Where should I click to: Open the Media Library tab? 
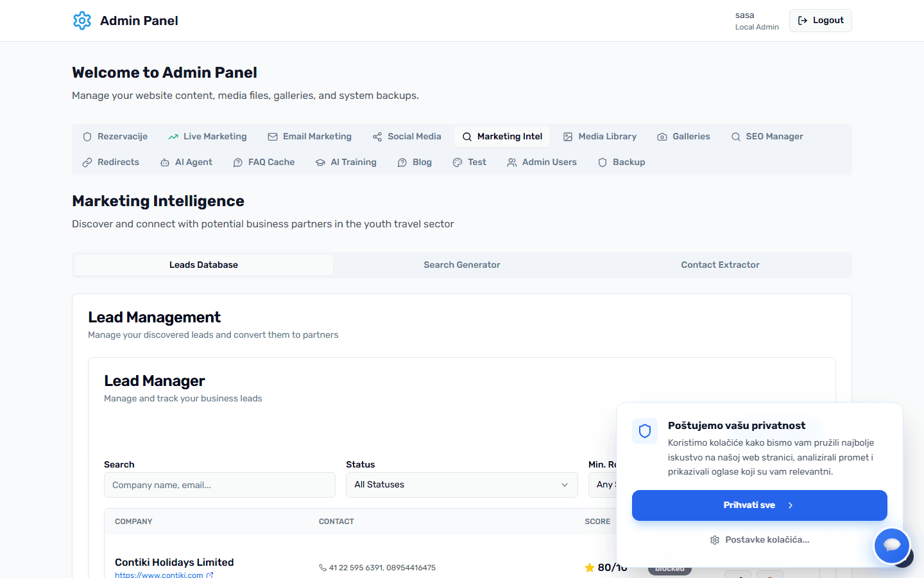click(x=600, y=137)
